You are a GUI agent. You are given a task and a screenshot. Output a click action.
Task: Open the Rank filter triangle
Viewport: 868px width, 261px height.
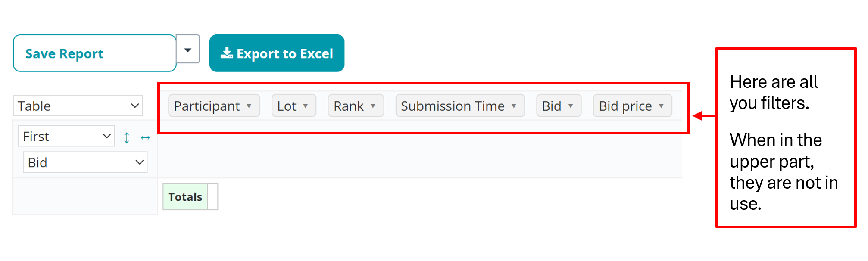click(x=373, y=106)
